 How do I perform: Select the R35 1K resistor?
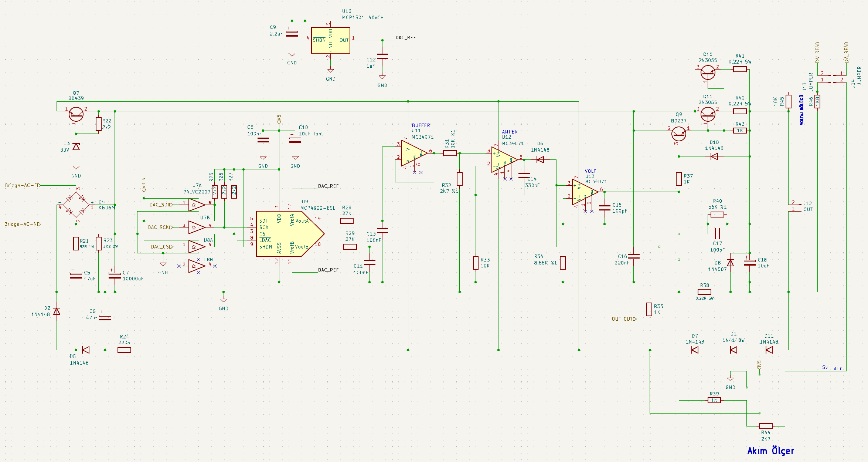(x=649, y=309)
